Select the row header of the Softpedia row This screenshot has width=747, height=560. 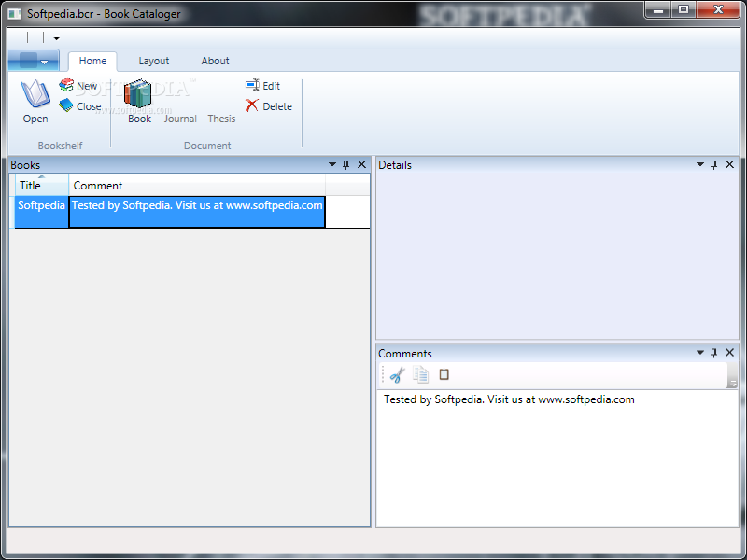pyautogui.click(x=12, y=212)
